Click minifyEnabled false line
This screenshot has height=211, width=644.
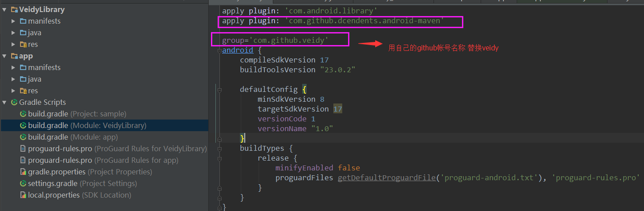[x=318, y=168]
